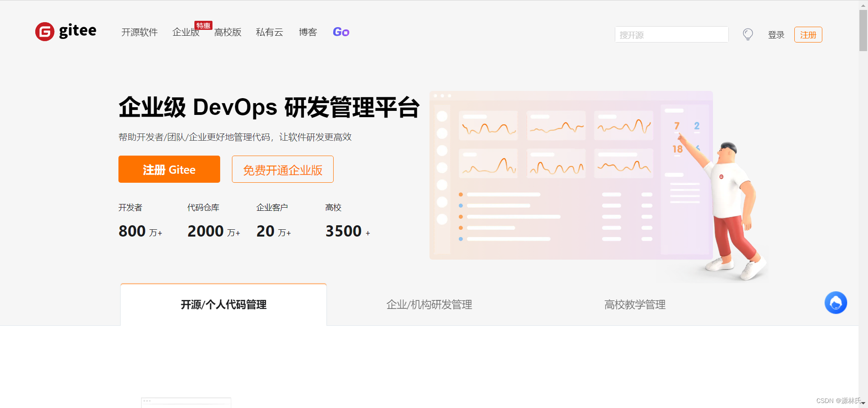The width and height of the screenshot is (868, 408).
Task: Click the 3500 + university count
Action: click(348, 231)
